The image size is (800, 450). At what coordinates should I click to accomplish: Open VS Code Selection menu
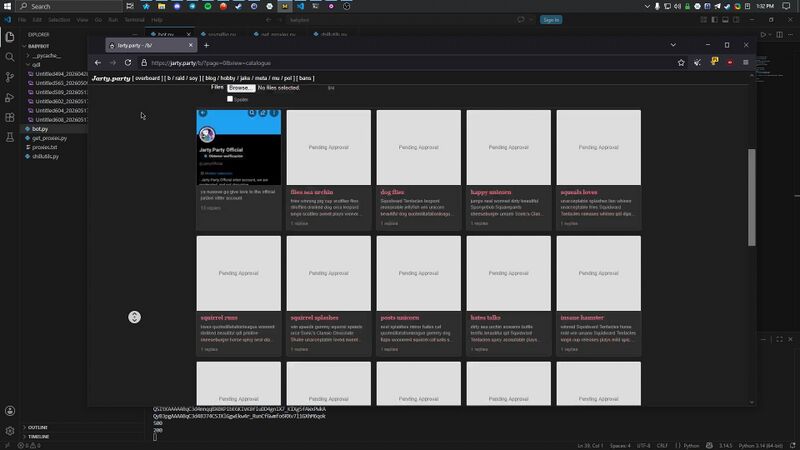click(59, 20)
